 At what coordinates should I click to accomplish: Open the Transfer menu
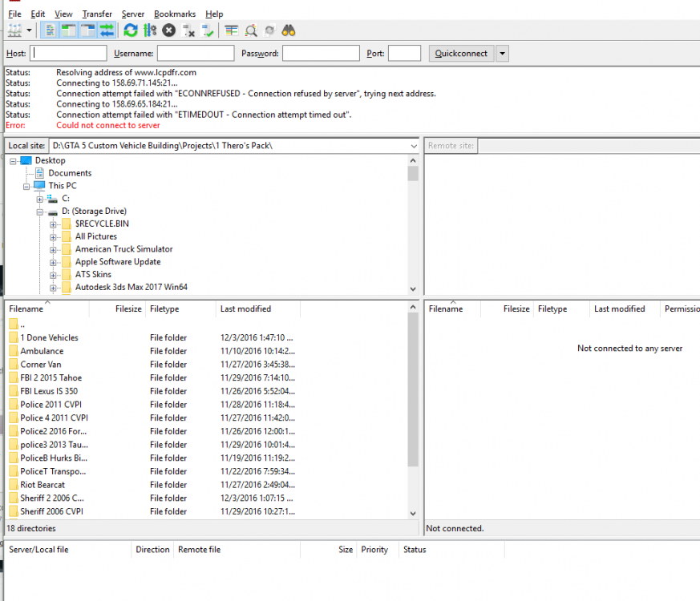[97, 14]
